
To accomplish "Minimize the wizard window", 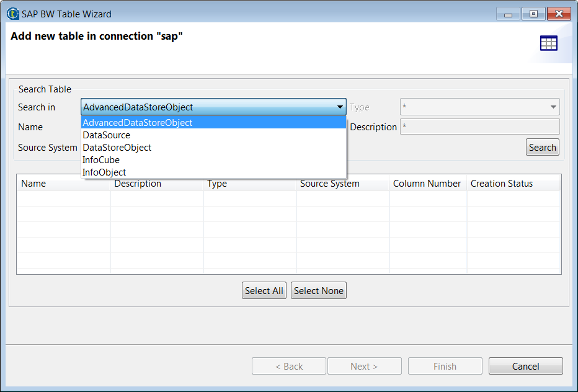I will tap(507, 14).
